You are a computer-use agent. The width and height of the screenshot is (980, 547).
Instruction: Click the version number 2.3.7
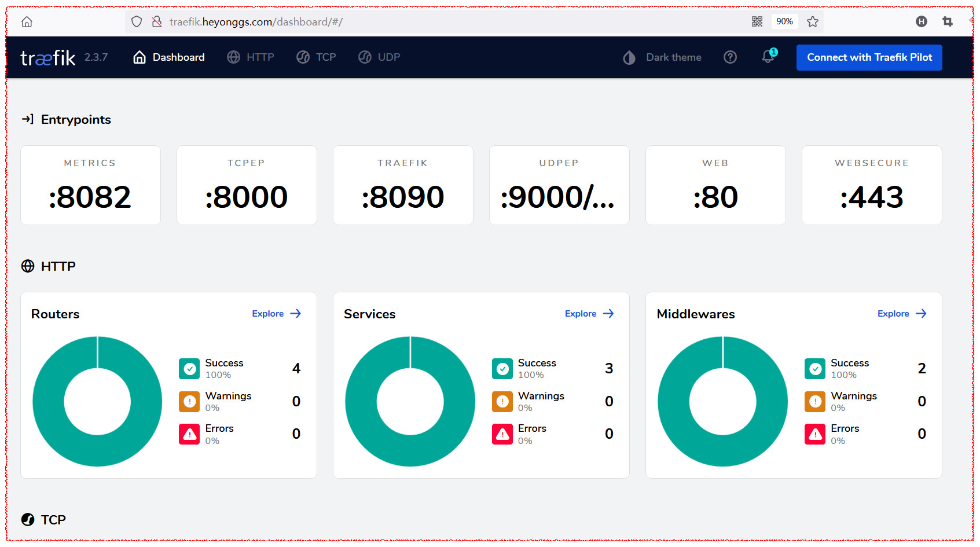96,57
